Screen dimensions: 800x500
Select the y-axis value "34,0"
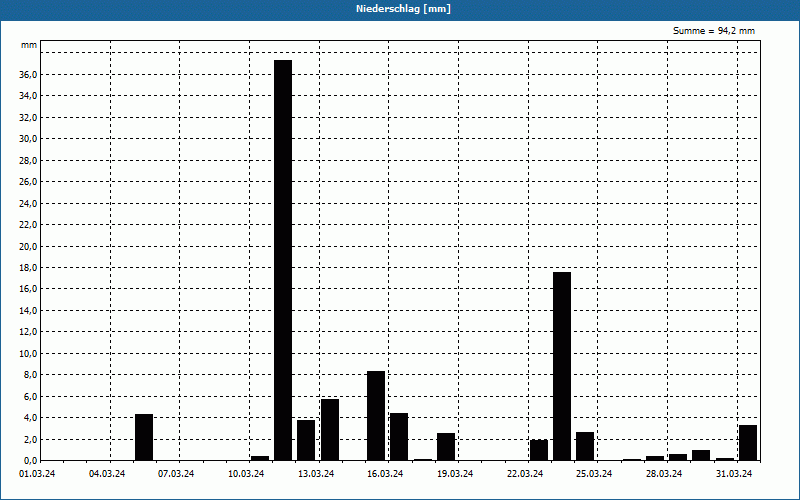28,96
